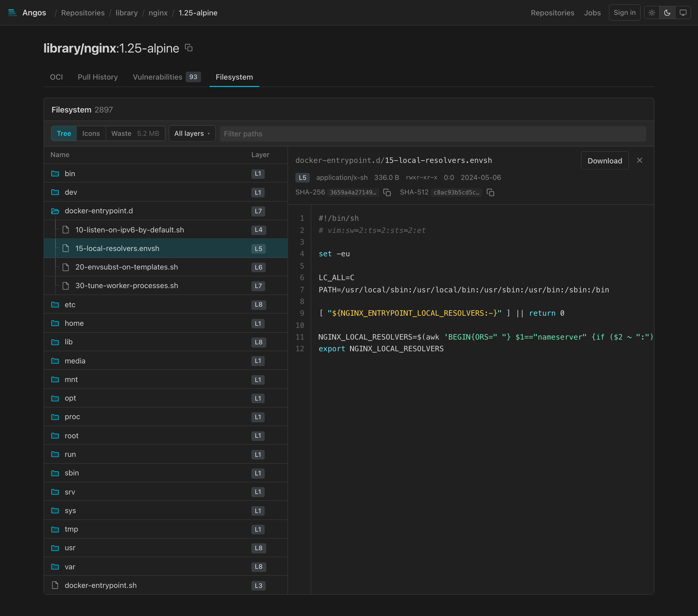
Task: Copy the SHA-256 hash
Action: click(387, 192)
